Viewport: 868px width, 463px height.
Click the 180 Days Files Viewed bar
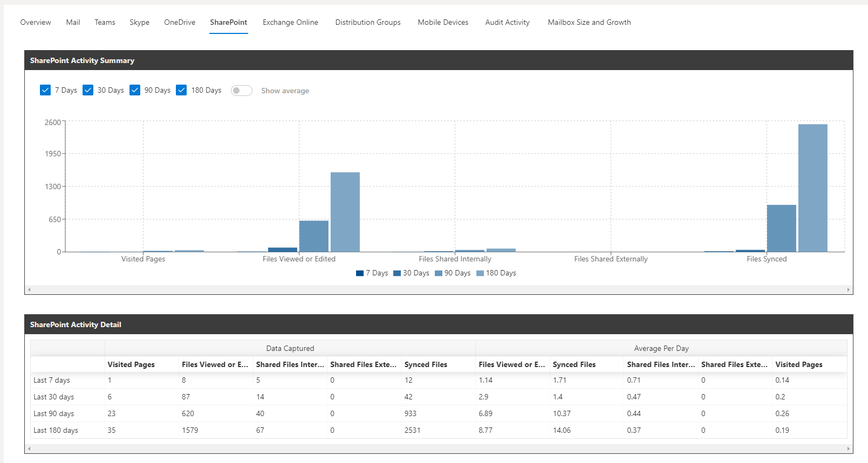click(x=345, y=212)
